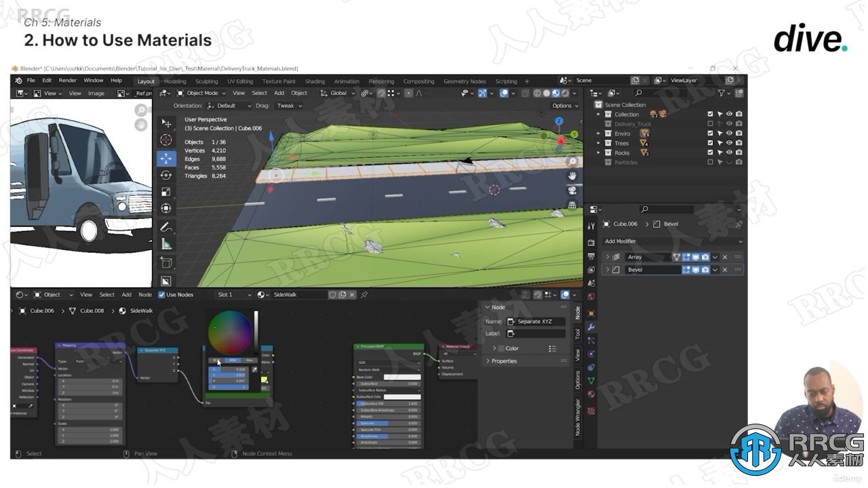Click image editor zoom magnifier icon
The height and width of the screenshot is (488, 868).
pos(141,110)
